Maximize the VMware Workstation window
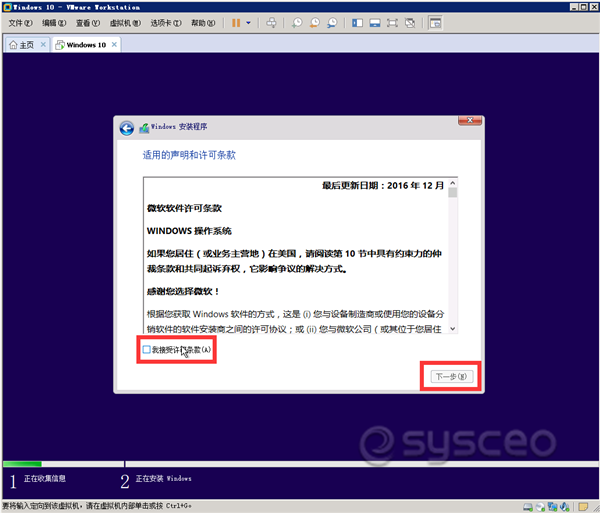Screen dimensions: 600x513 [583, 7]
